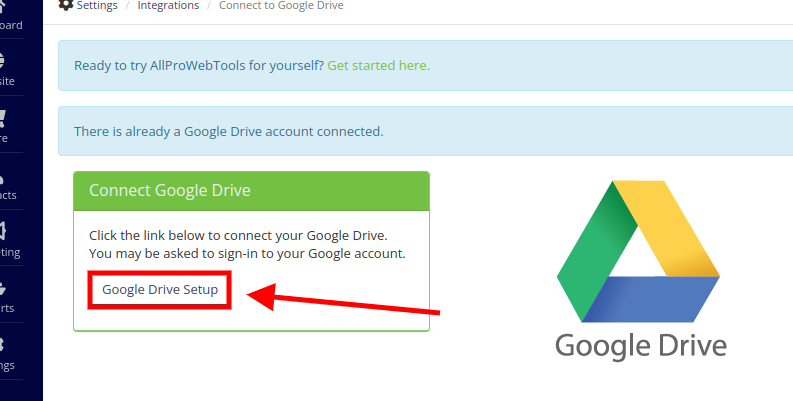
Task: Select the 'Connect to Google Drive' breadcrumb text
Action: click(x=281, y=6)
